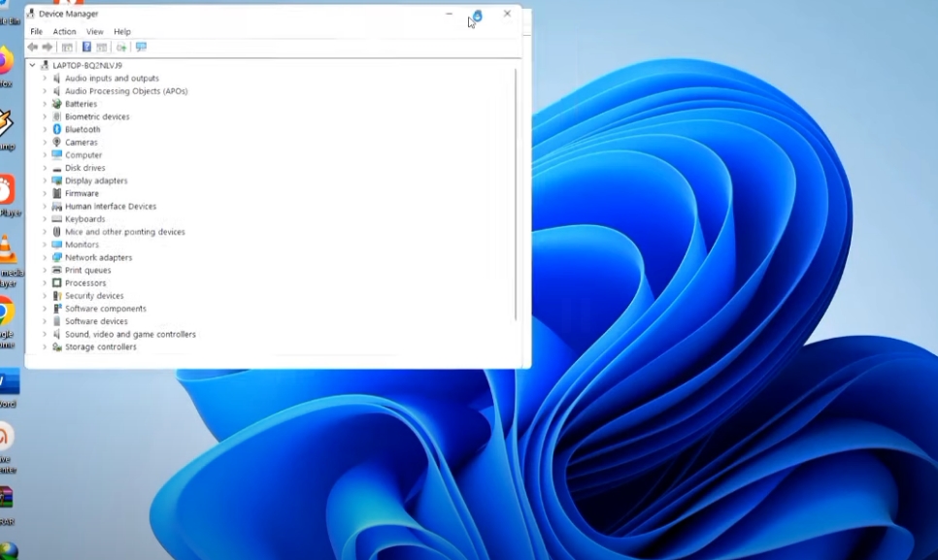The width and height of the screenshot is (938, 560).
Task: Click the Add drivers icon with green plus
Action: (x=121, y=48)
